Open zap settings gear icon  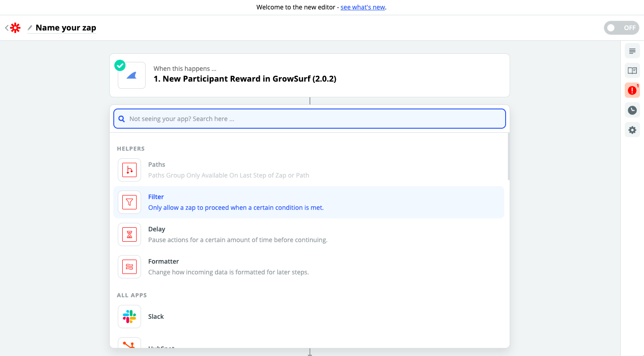click(x=632, y=130)
